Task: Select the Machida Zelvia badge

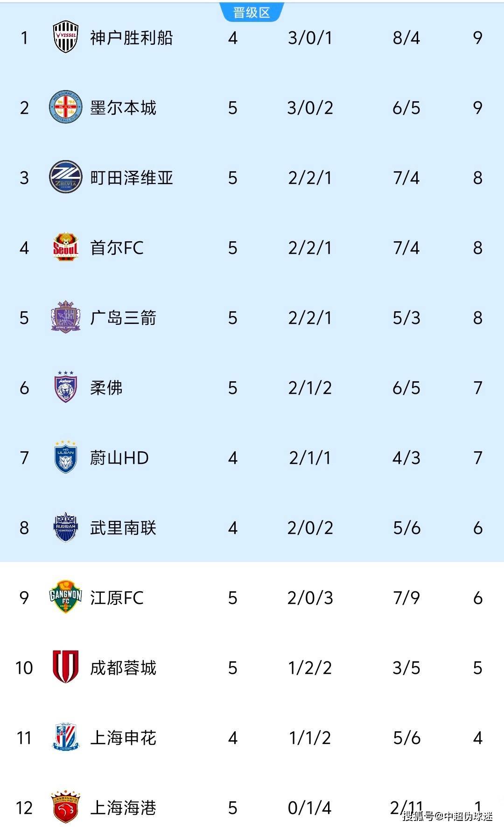Action: point(65,177)
